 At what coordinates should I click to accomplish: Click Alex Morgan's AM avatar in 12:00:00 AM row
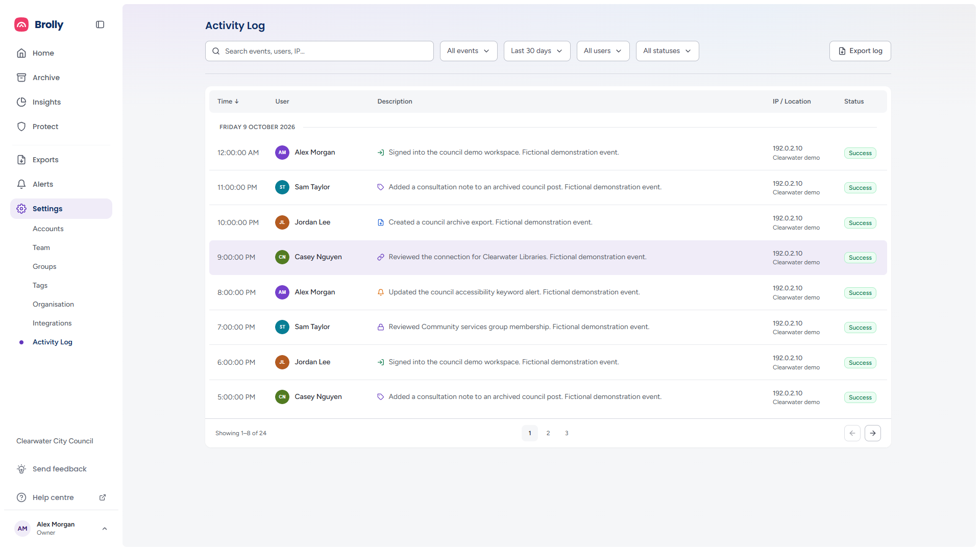click(x=282, y=153)
